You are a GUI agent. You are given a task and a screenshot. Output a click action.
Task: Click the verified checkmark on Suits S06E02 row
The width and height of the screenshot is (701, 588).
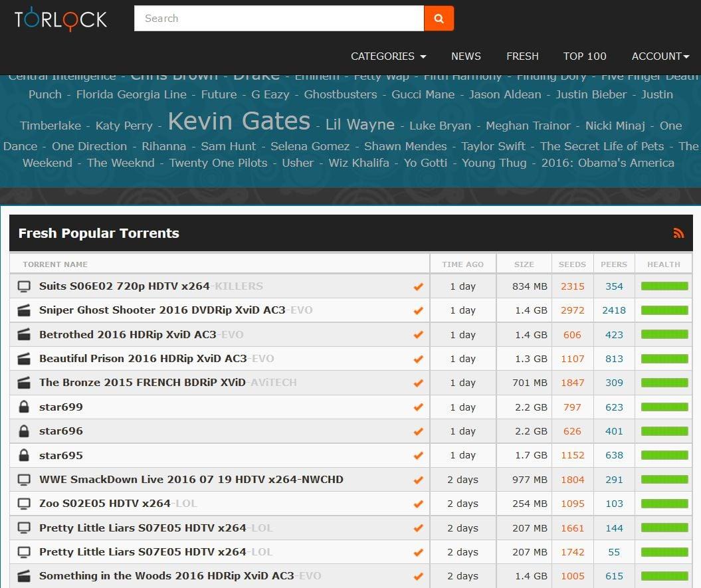pyautogui.click(x=418, y=286)
